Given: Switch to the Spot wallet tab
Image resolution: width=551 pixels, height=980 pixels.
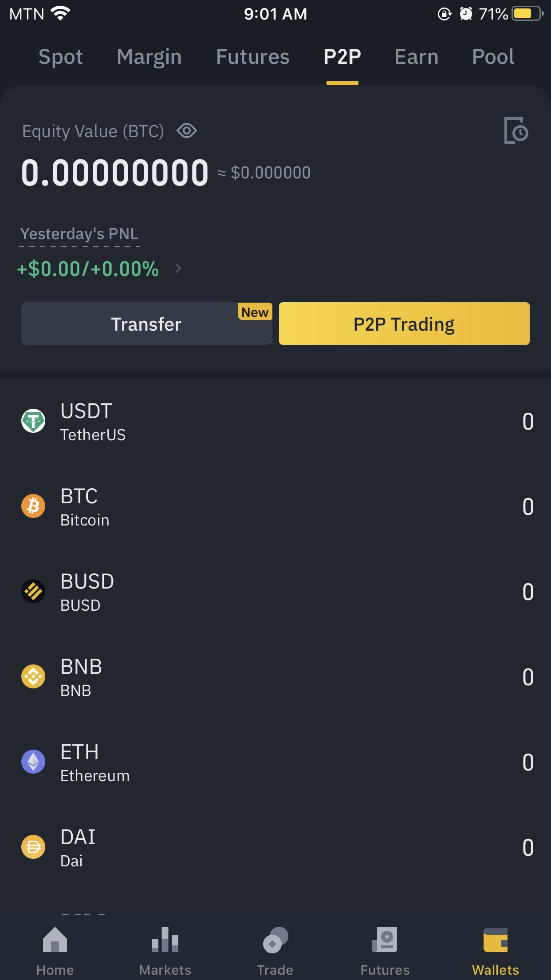Looking at the screenshot, I should point(61,57).
